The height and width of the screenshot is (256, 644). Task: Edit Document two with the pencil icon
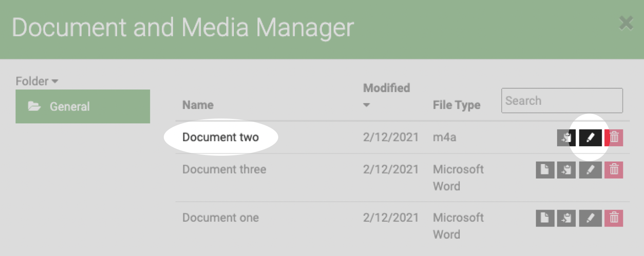tap(590, 138)
